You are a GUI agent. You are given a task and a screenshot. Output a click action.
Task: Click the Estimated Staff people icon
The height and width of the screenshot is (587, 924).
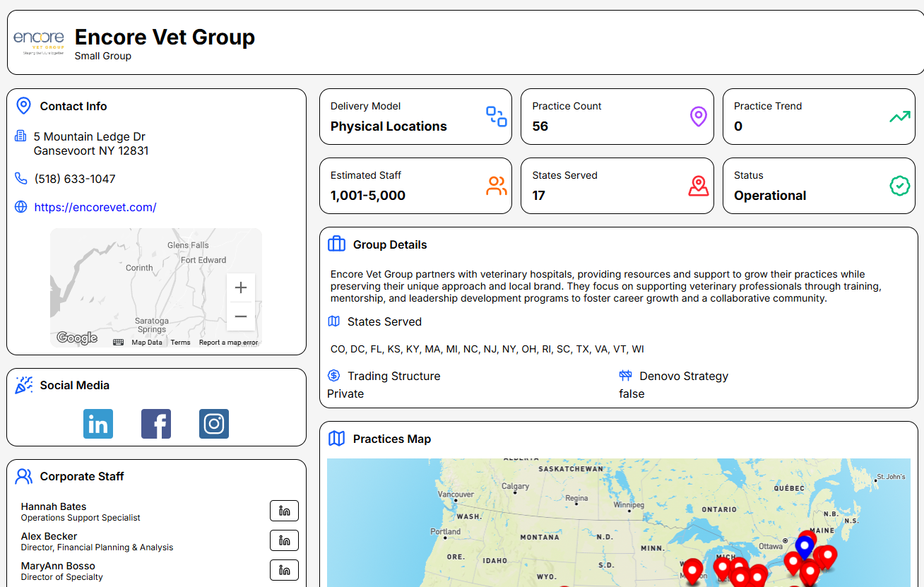tap(497, 185)
